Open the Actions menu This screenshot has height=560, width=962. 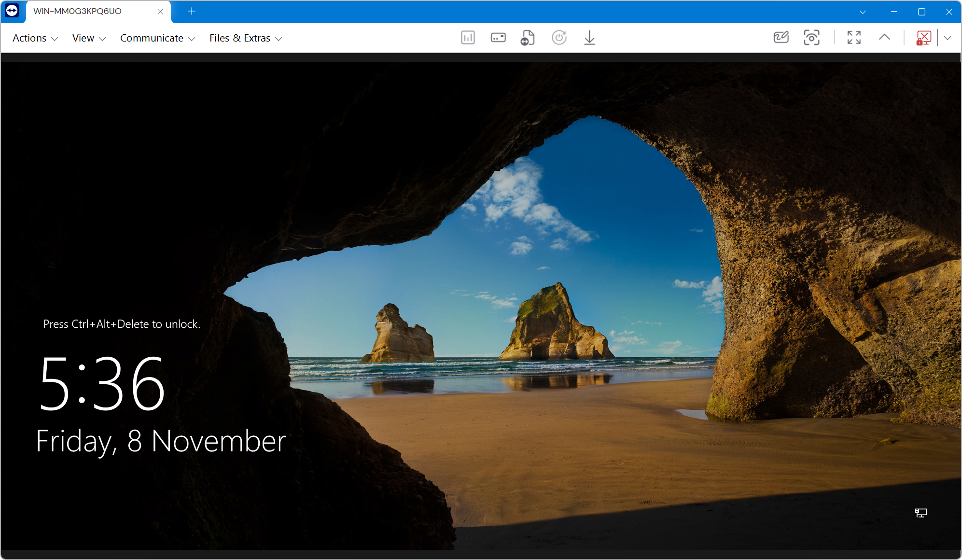[x=35, y=38]
